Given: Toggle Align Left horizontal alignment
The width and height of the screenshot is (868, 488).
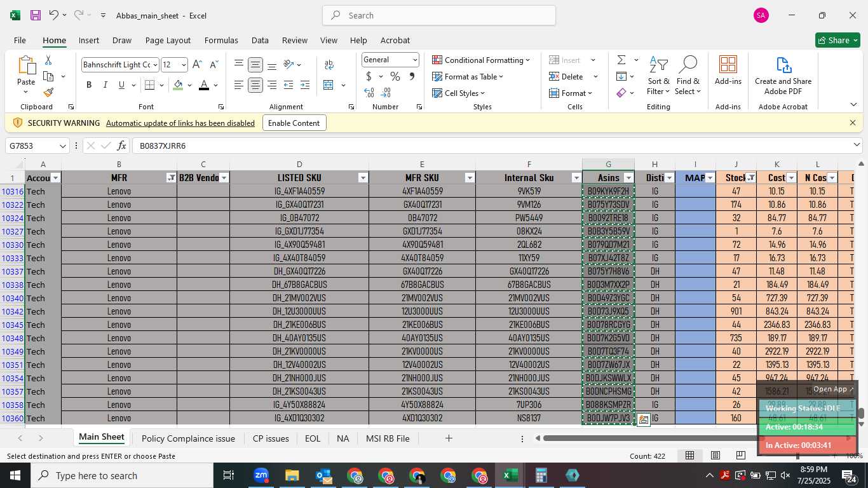Looking at the screenshot, I should click(239, 85).
